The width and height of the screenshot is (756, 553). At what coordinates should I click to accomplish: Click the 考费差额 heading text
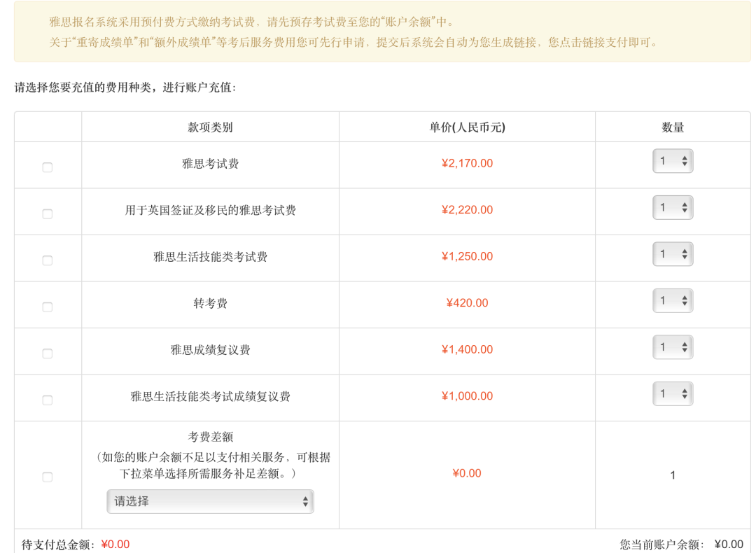[210, 437]
